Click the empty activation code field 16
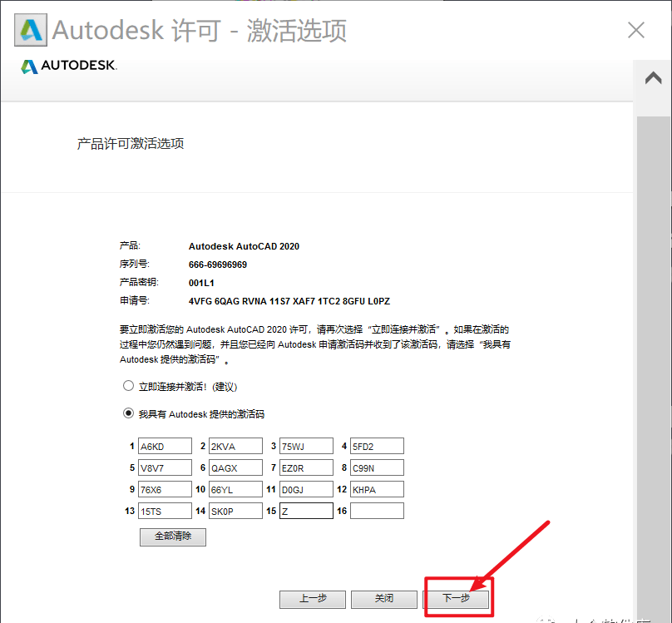 [x=377, y=512]
